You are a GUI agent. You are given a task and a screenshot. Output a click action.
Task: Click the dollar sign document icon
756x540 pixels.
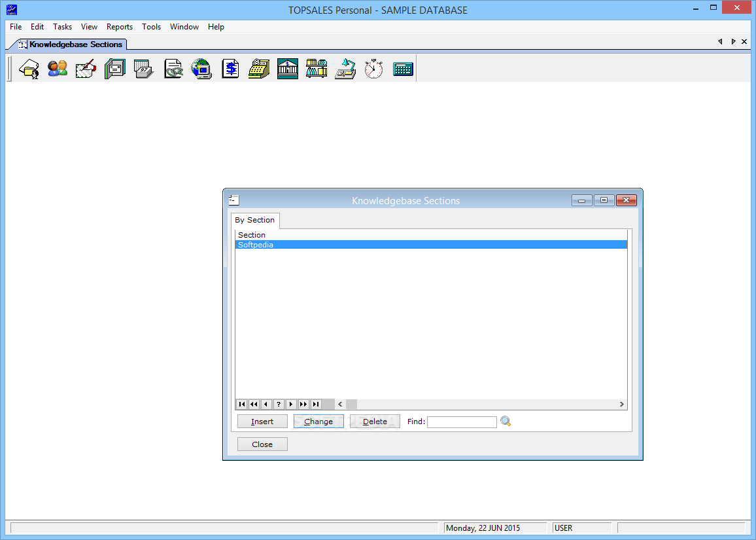(230, 69)
